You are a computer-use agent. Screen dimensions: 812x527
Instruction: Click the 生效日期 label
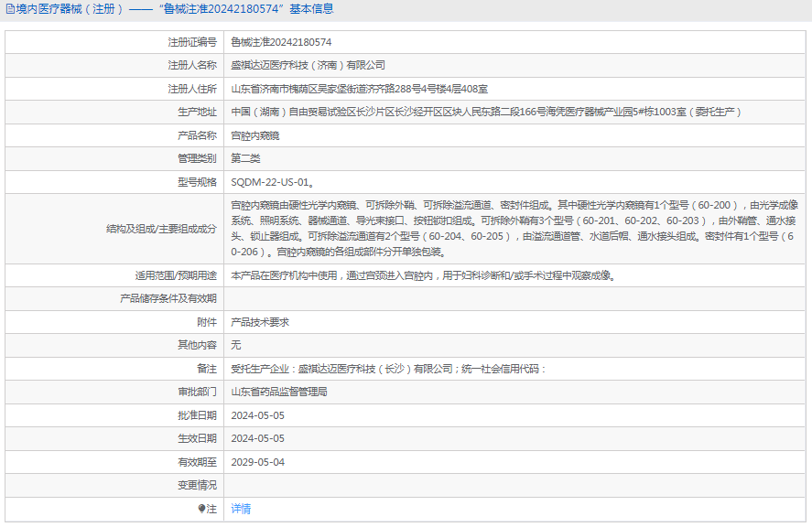pyautogui.click(x=198, y=438)
